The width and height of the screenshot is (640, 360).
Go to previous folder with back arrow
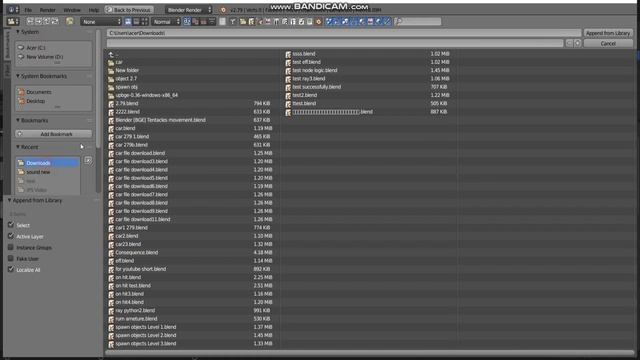tap(30, 21)
